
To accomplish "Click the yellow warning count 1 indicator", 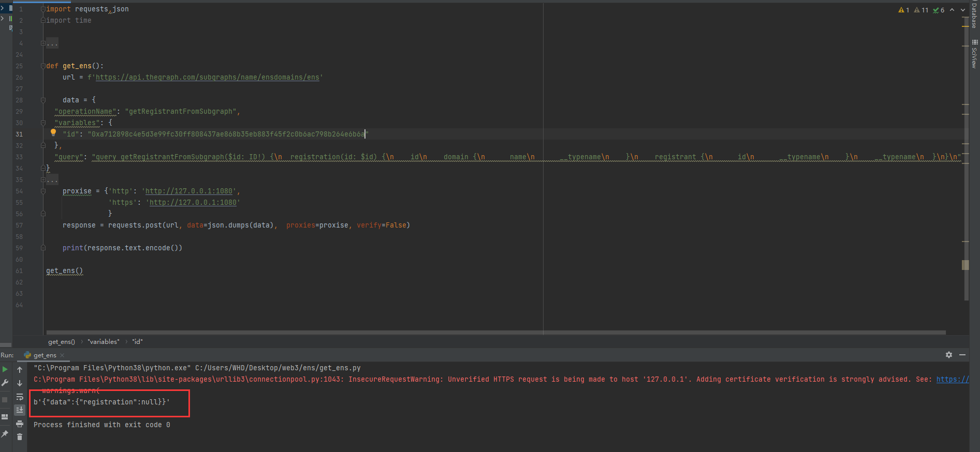I will pos(904,10).
